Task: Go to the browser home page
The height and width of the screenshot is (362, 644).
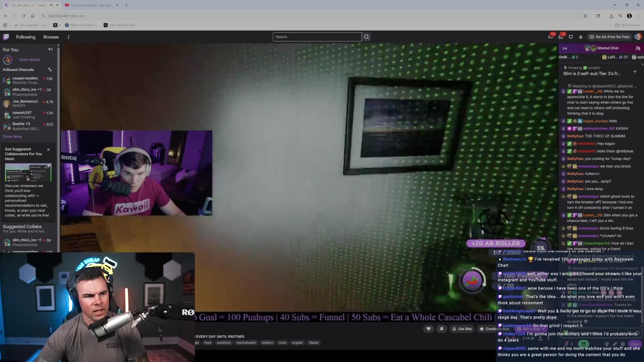Action: [x=32, y=16]
